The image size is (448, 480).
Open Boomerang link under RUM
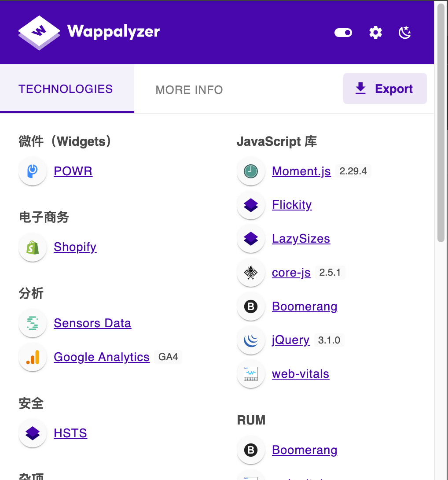pos(305,450)
